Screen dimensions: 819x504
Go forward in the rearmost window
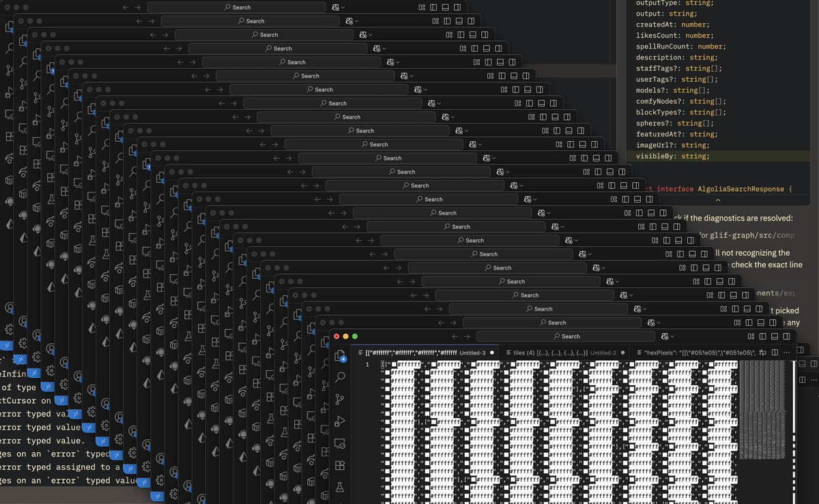coord(138,7)
